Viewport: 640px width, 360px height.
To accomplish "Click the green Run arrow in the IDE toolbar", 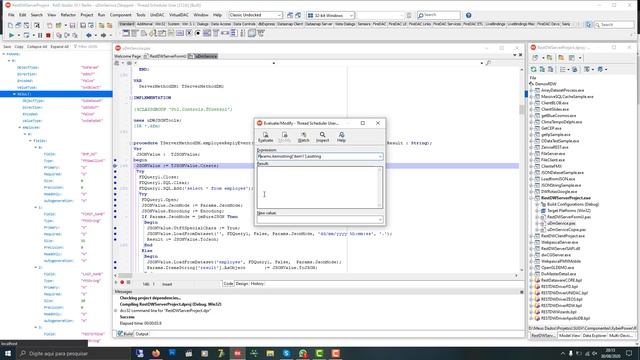I will [11, 36].
